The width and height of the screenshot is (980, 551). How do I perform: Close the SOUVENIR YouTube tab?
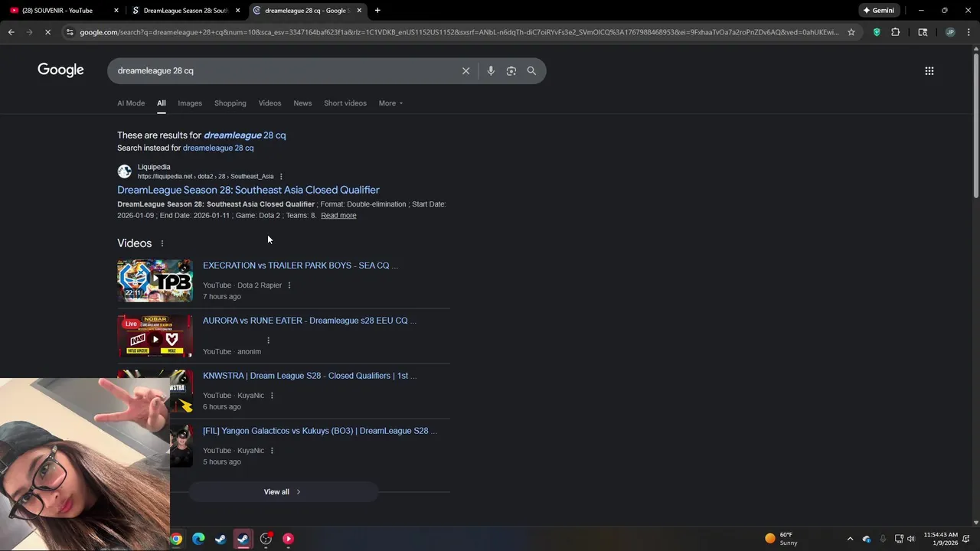116,11
